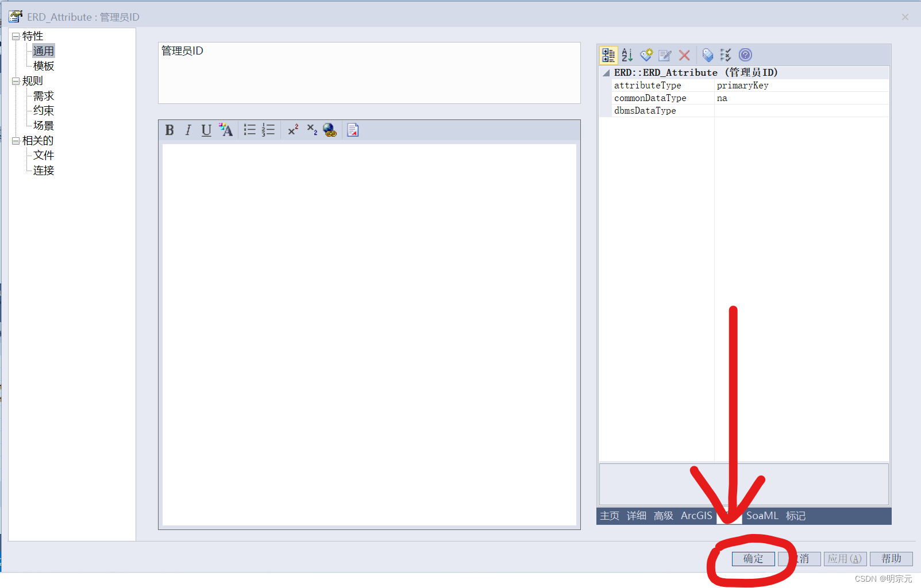This screenshot has height=588, width=921.
Task: Apply subscript formatting
Action: click(311, 130)
